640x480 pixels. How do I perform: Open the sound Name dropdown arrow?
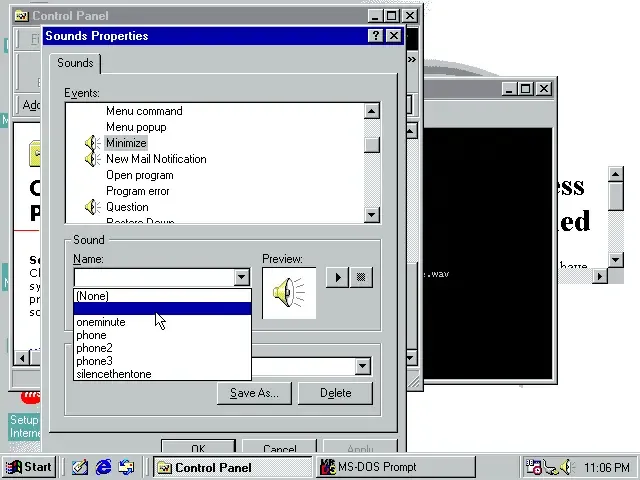[x=241, y=278]
